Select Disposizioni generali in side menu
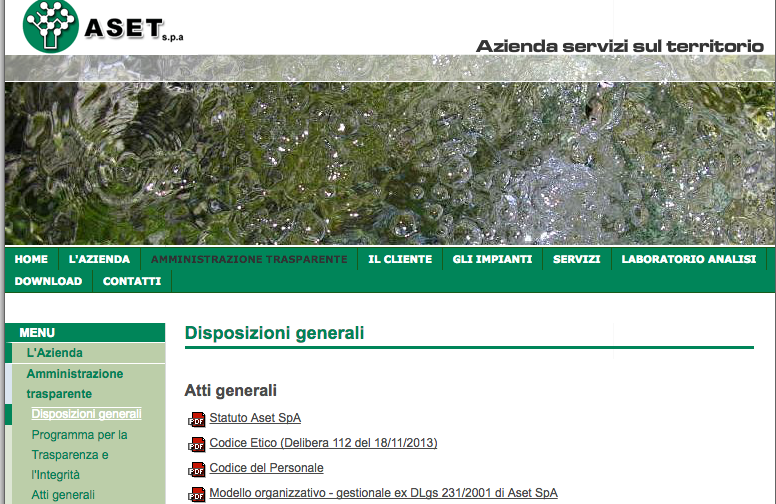The image size is (776, 504). [87, 414]
